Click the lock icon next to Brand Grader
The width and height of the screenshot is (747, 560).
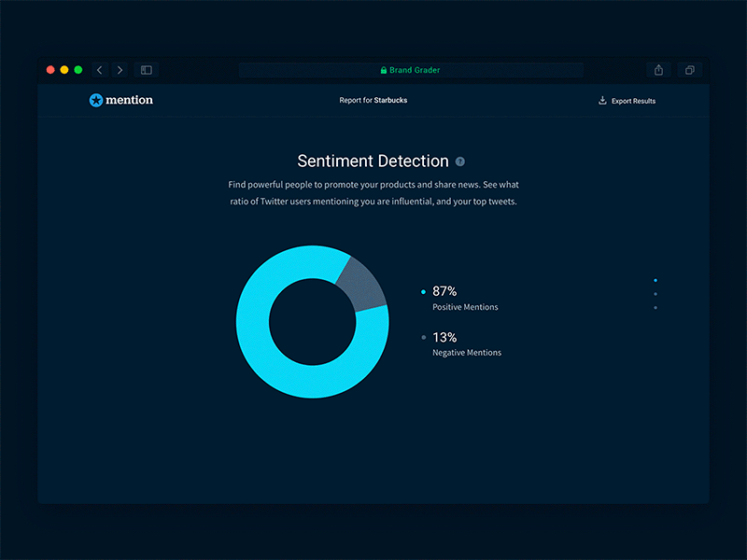pyautogui.click(x=383, y=70)
